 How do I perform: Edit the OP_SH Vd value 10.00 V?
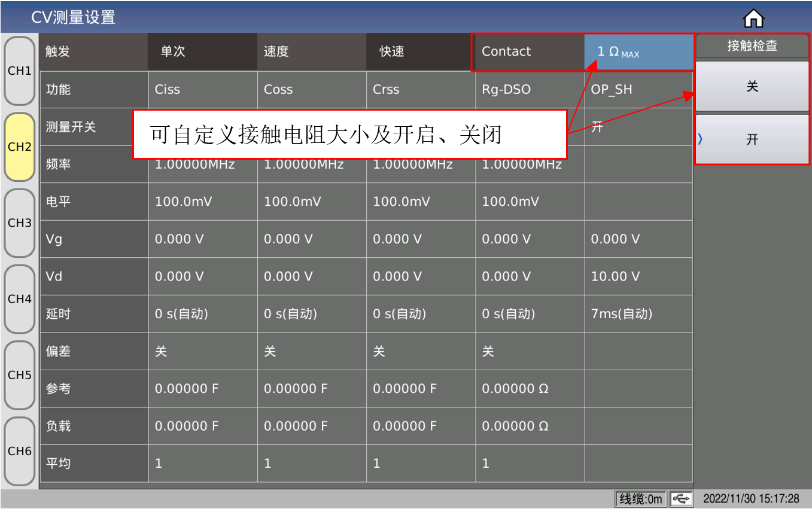(x=638, y=276)
